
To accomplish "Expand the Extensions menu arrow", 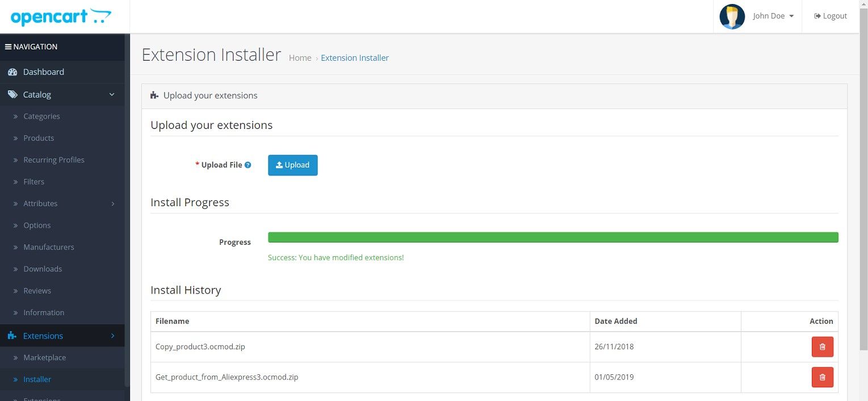I will [112, 336].
